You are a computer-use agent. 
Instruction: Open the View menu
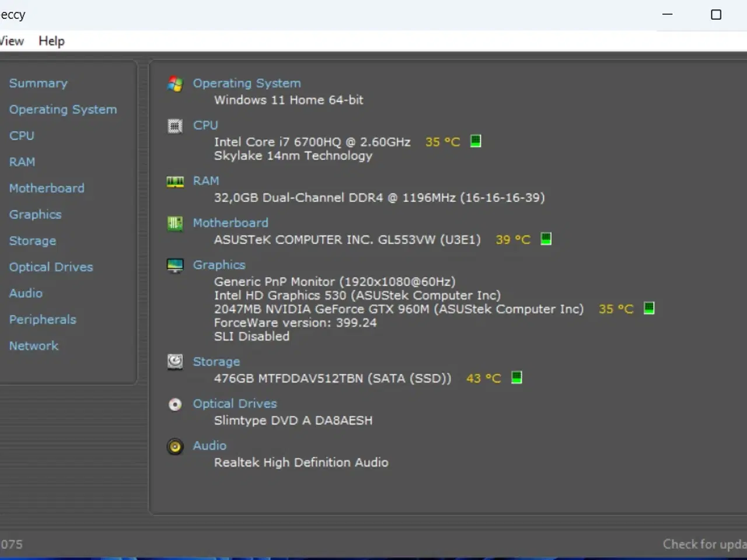(x=12, y=41)
